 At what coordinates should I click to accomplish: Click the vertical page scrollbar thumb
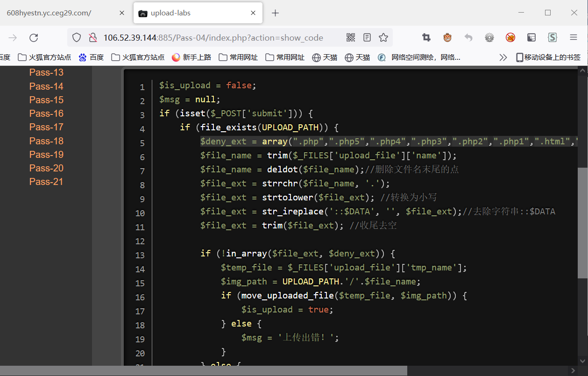(582, 223)
